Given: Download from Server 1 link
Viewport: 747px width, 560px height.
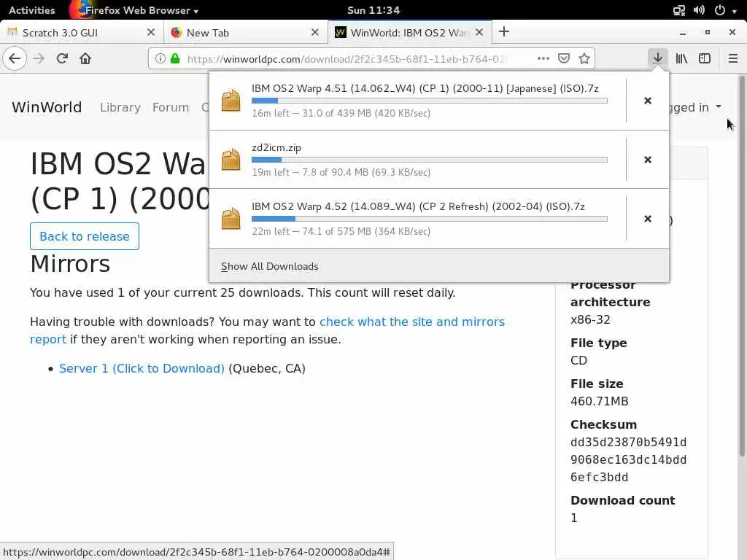Looking at the screenshot, I should [x=142, y=368].
